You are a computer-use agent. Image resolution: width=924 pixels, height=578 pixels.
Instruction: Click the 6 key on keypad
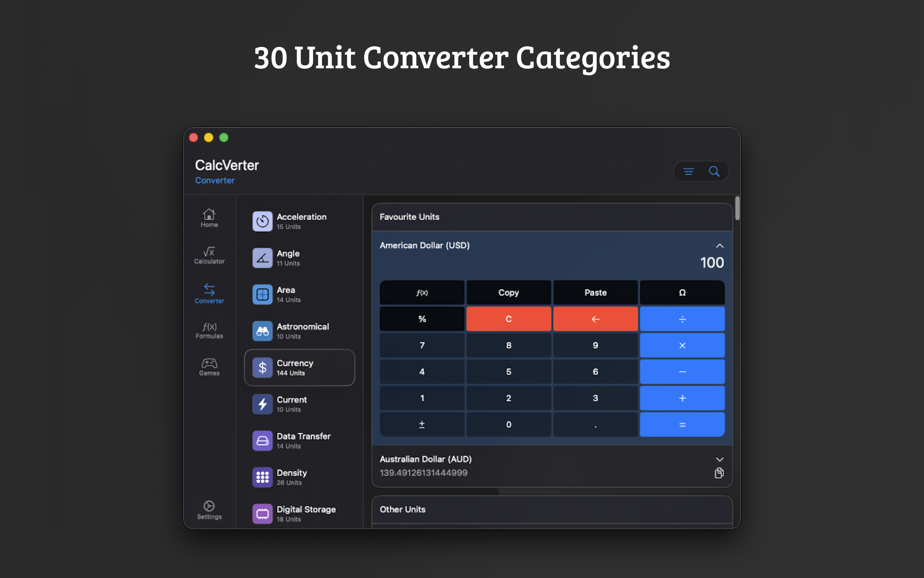tap(595, 372)
